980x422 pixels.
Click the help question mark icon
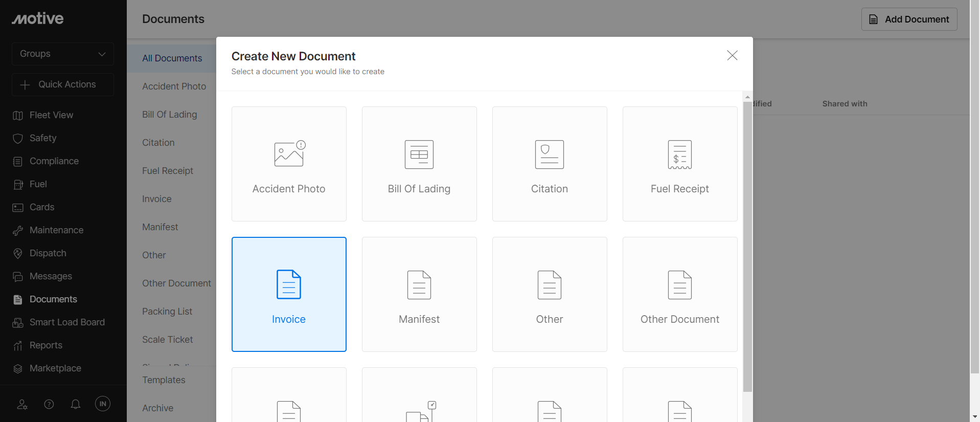49,404
